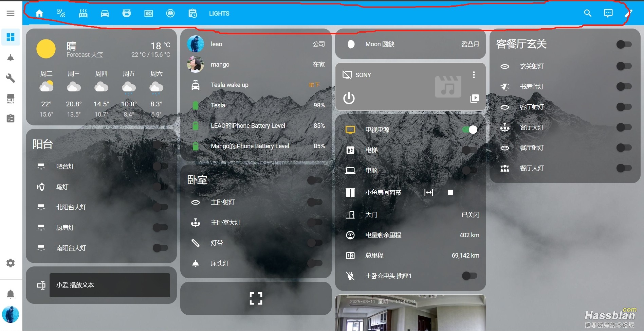Stop the 小鱼房间窗帘 curtain

click(x=450, y=192)
